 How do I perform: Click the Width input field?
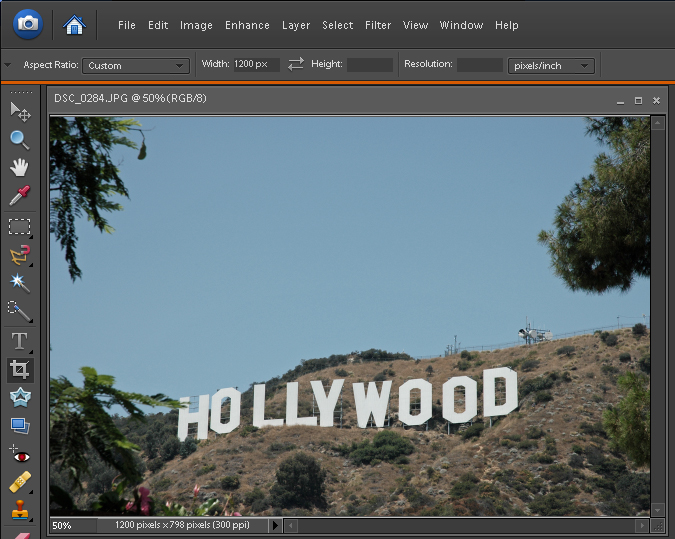(x=255, y=65)
